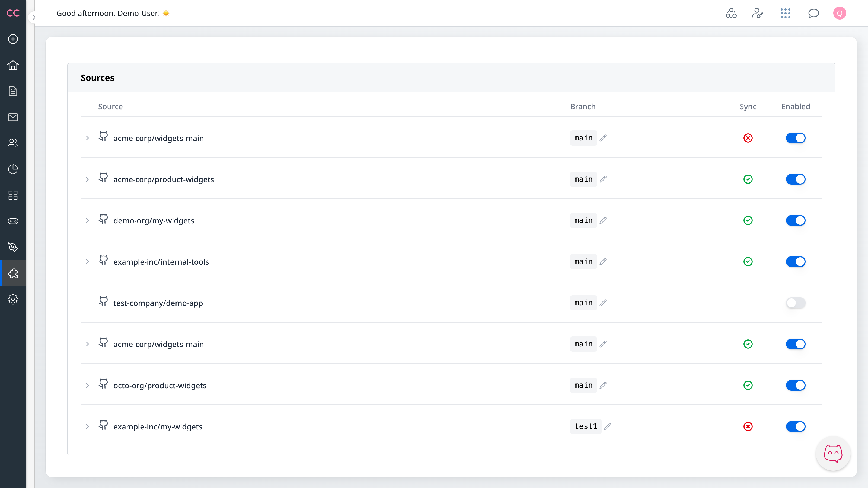Enable the test-company/demo-app source

coord(796,303)
